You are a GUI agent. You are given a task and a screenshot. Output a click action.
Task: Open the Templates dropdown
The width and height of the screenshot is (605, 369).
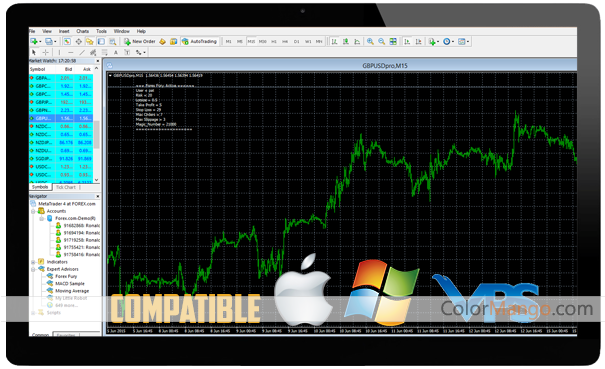pos(463,41)
